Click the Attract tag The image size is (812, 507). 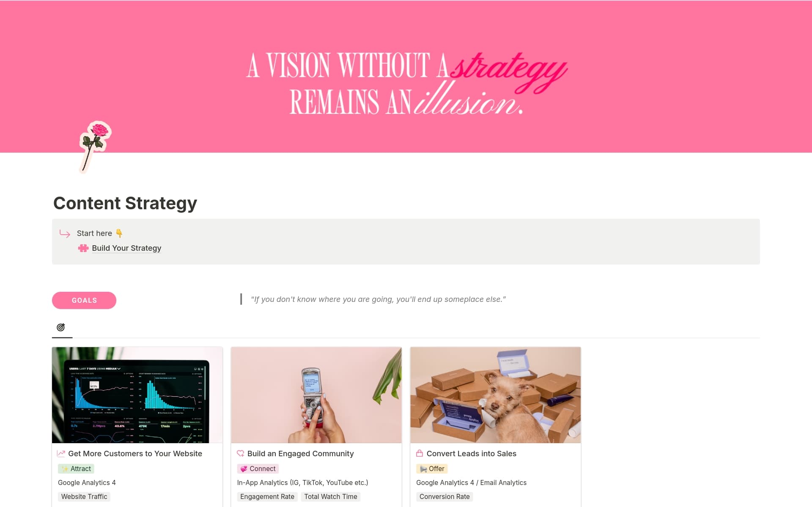tap(76, 469)
